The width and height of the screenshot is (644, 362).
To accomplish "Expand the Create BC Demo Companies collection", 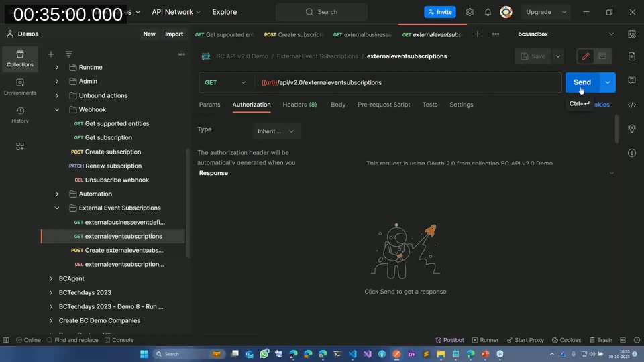I will tap(51, 320).
